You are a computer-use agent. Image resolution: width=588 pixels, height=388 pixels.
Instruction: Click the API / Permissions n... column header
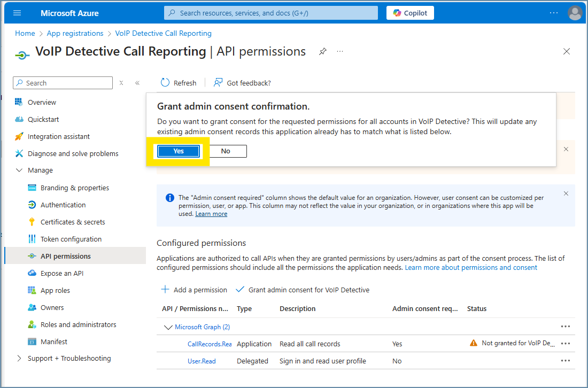(x=195, y=309)
